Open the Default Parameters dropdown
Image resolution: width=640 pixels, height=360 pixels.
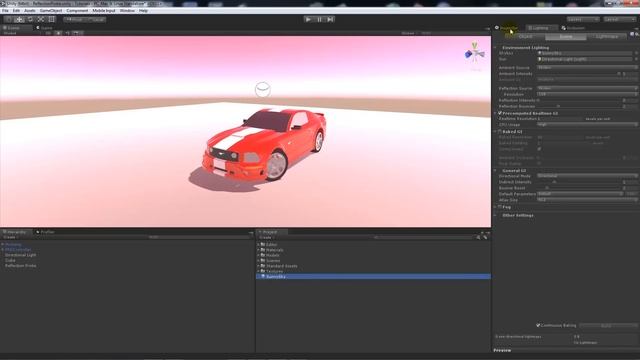pyautogui.click(x=580, y=194)
